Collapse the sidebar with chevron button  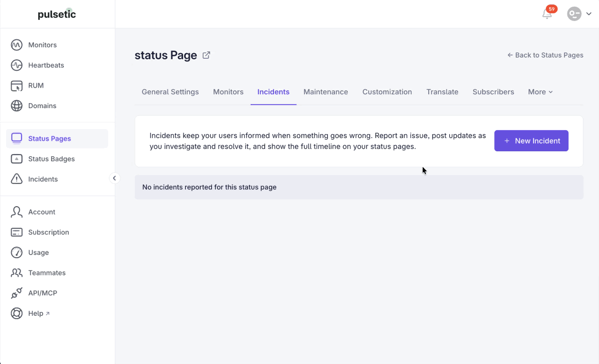(114, 178)
